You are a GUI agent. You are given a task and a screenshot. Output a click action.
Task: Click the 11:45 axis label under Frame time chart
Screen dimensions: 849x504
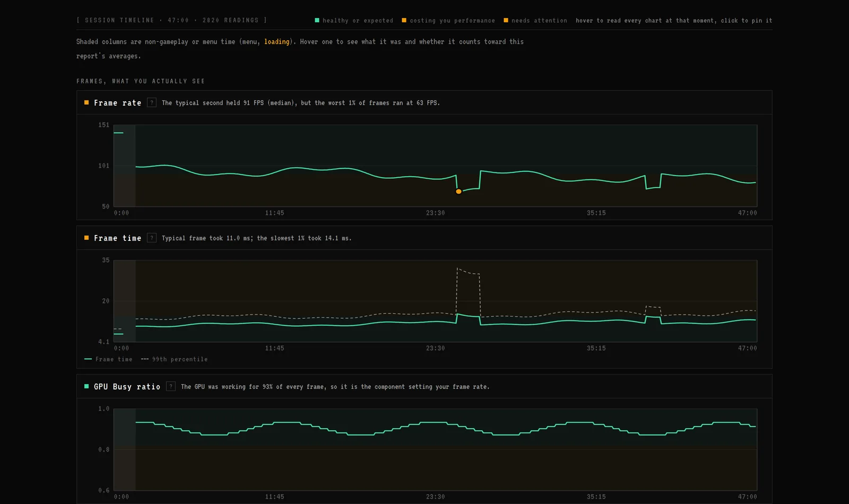click(x=274, y=348)
